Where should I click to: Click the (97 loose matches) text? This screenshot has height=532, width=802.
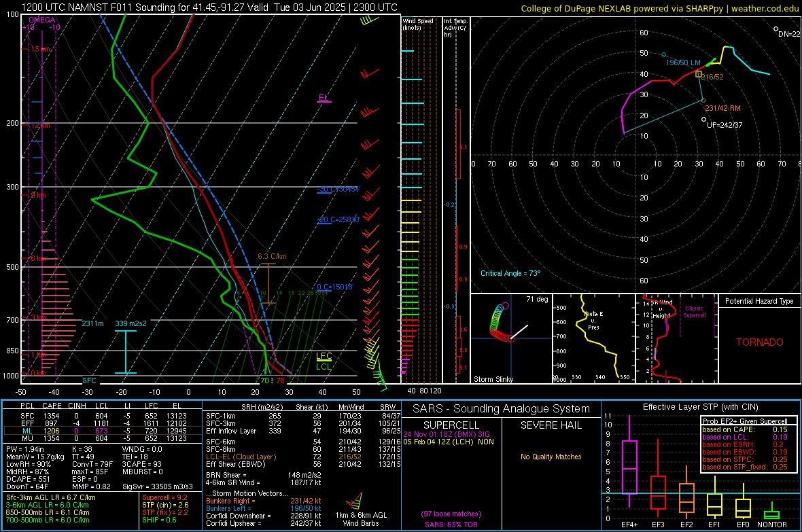pos(451,514)
